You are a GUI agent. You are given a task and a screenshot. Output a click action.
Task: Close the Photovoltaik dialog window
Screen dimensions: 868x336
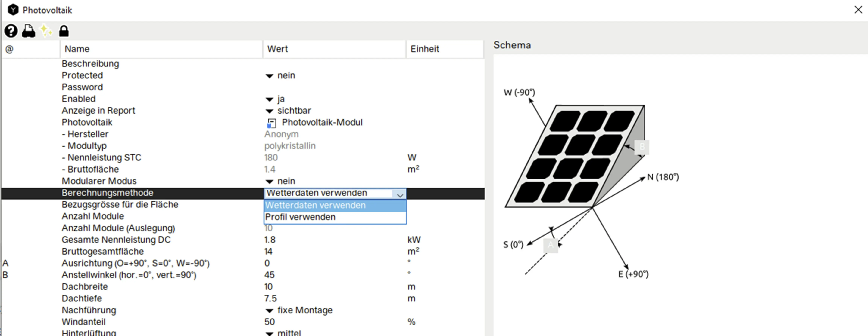(858, 10)
